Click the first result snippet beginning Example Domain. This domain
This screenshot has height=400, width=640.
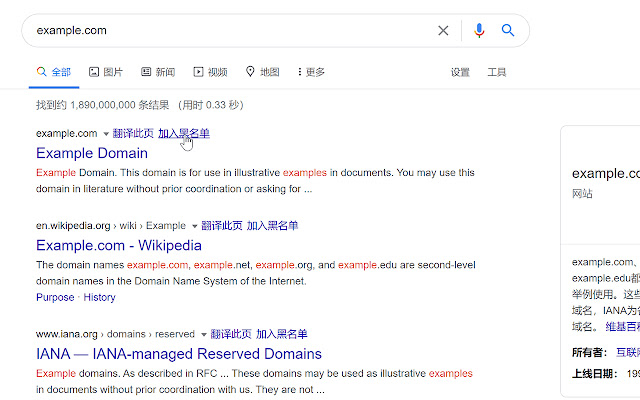(255, 181)
